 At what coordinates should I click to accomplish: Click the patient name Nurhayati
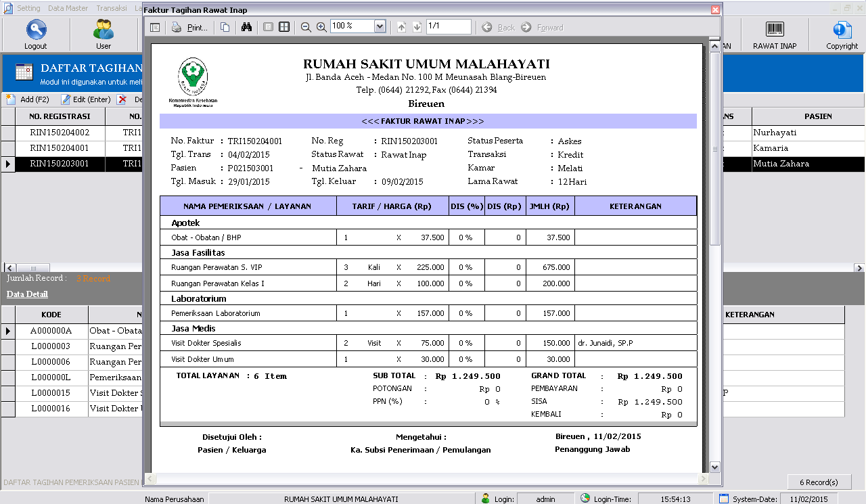coord(775,133)
